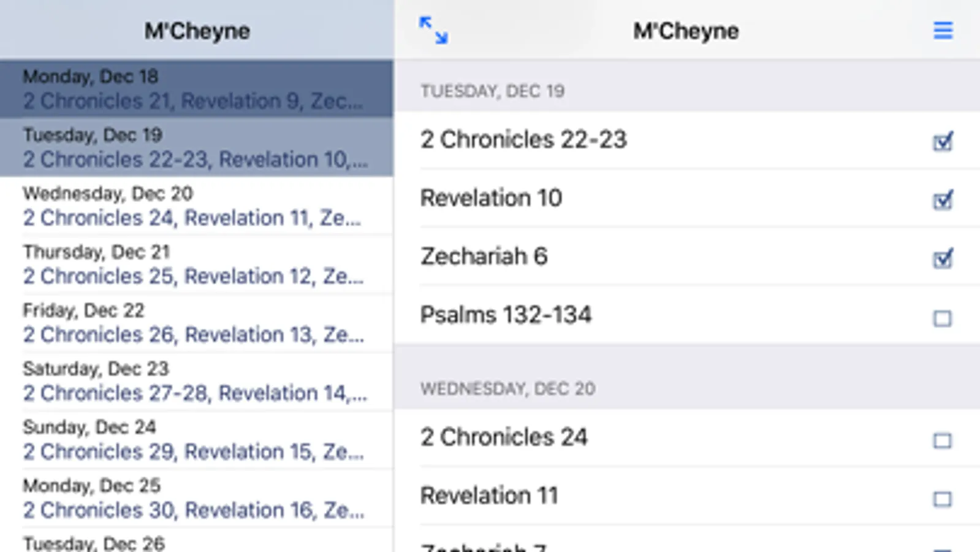Uncheck the 2 Chronicles 22-23 checkbox

pos(943,142)
